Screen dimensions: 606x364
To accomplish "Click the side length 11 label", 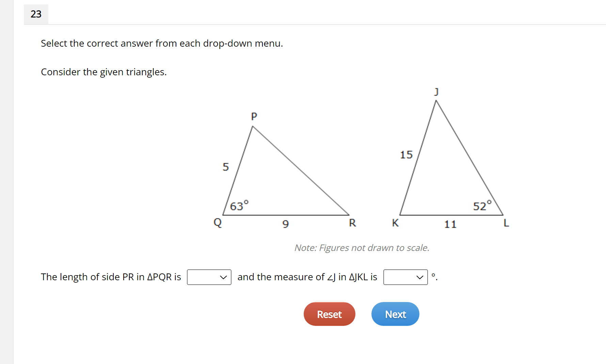I will (450, 224).
